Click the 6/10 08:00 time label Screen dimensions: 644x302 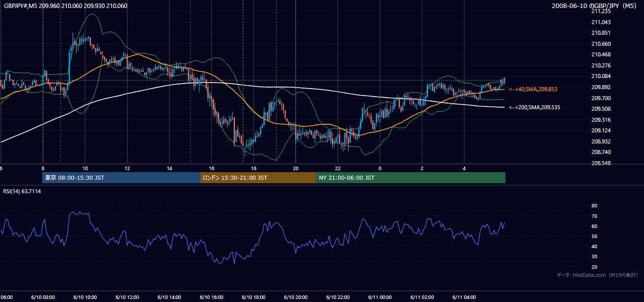click(42, 297)
